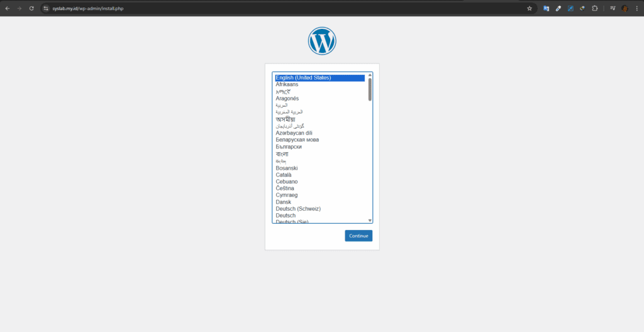Click the WordPress logo
This screenshot has width=644, height=332.
pyautogui.click(x=322, y=41)
